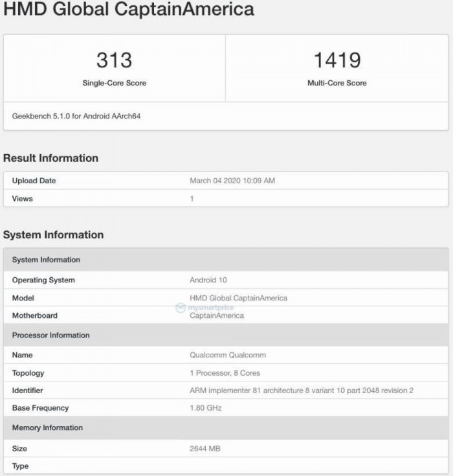Viewport: 453px width, 476px height.
Task: Click the Result Information heading
Action: point(51,158)
